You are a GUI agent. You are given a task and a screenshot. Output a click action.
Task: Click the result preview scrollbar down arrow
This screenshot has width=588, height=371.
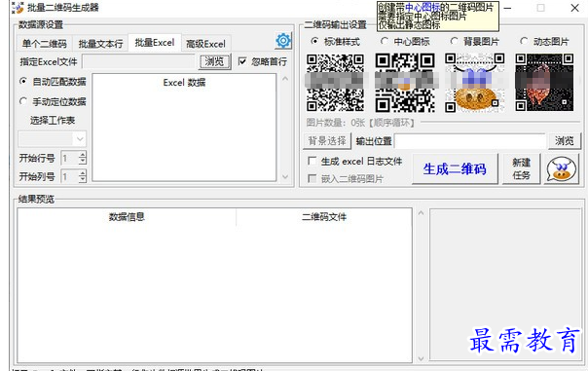point(421,358)
